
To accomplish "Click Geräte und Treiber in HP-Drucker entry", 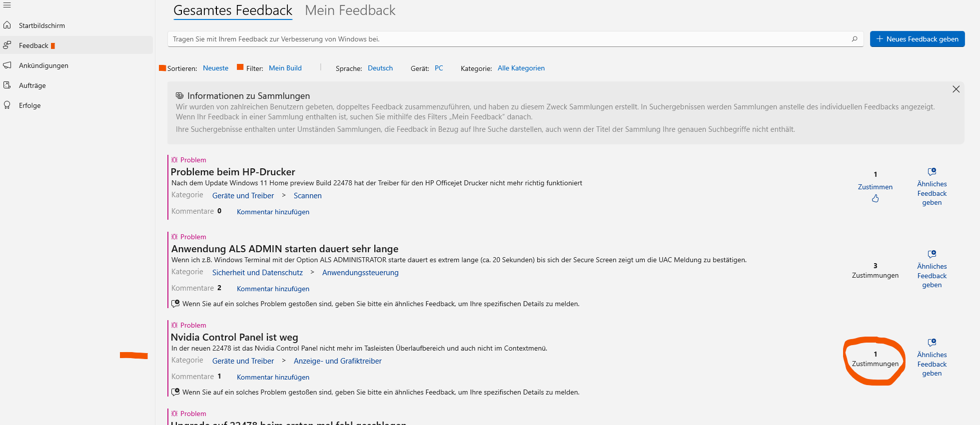I will 243,196.
